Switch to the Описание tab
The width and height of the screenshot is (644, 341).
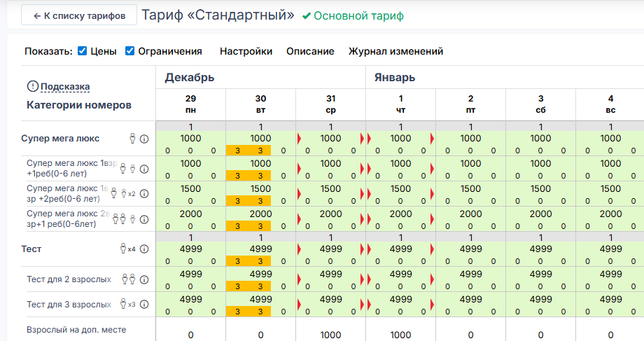coord(310,51)
